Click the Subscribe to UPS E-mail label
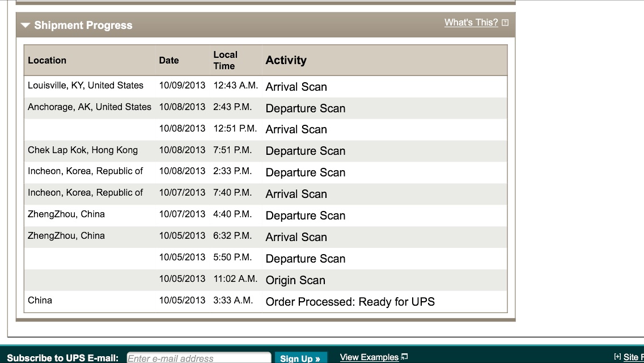Screen dimensions: 644x363 (63, 358)
